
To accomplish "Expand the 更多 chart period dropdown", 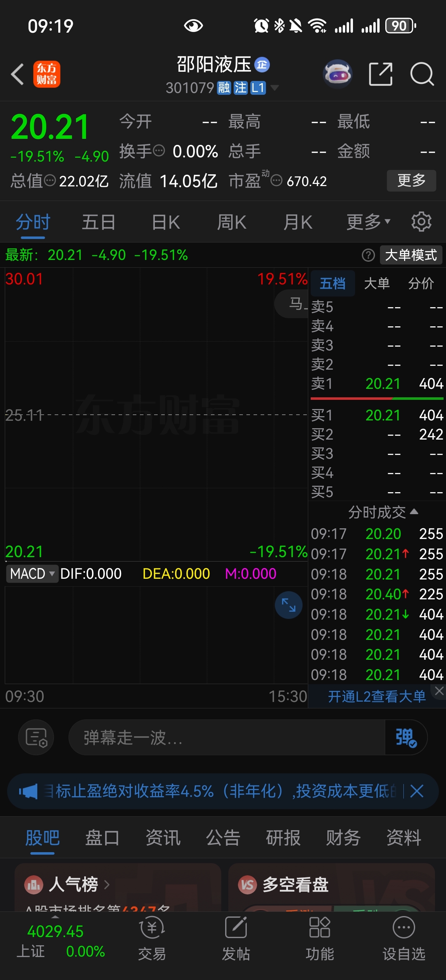I will (x=368, y=222).
